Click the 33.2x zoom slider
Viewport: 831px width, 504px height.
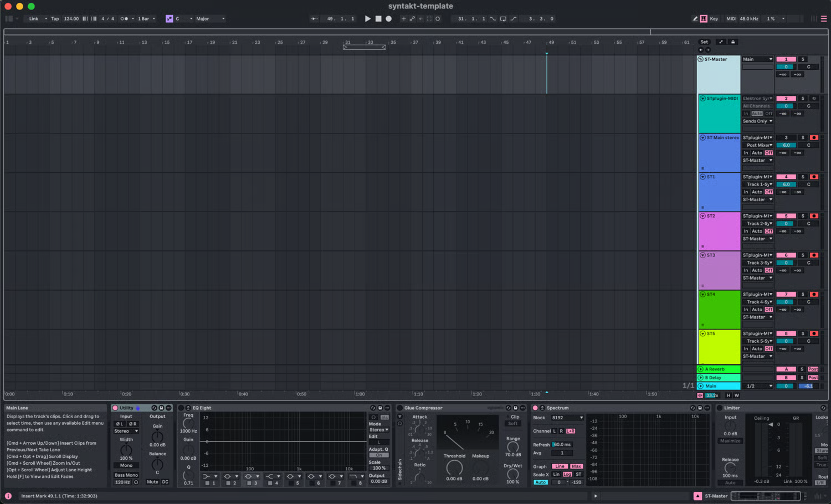point(712,395)
